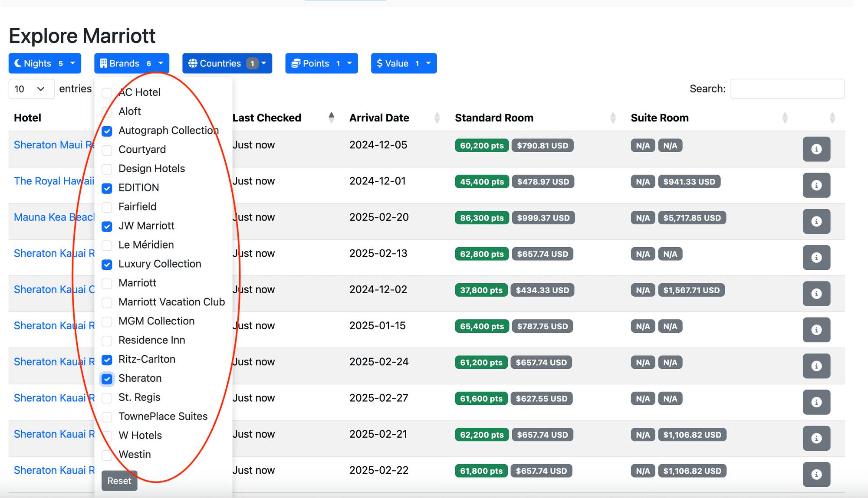Uncheck the EDITION brand
This screenshot has width=868, height=498.
tap(107, 188)
